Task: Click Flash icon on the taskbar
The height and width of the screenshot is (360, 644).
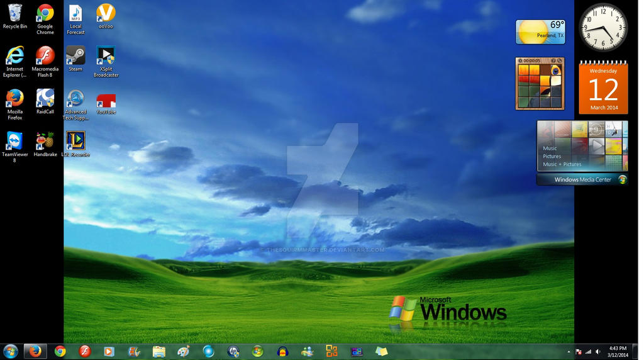Action: click(85, 351)
